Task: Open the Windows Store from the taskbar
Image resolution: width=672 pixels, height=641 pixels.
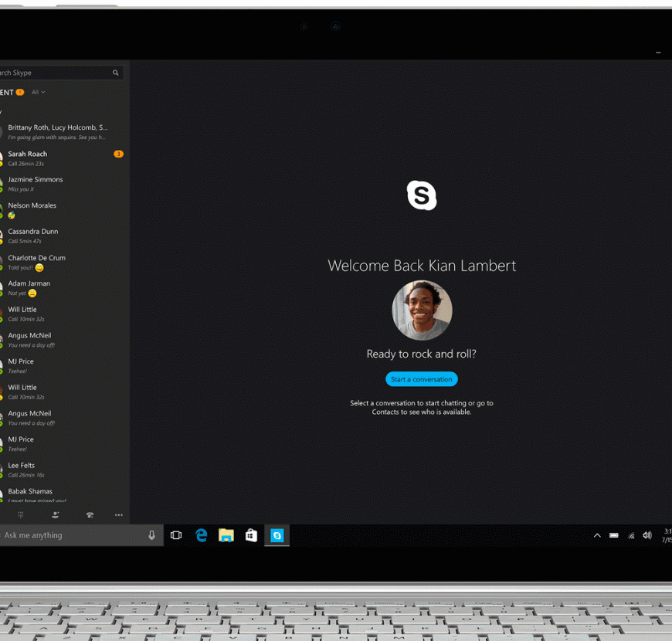Action: [x=251, y=535]
